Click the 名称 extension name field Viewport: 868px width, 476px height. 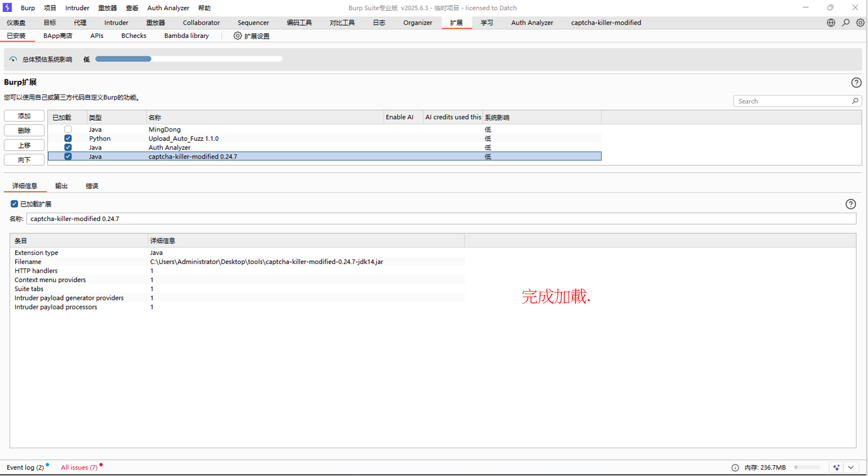[441, 219]
